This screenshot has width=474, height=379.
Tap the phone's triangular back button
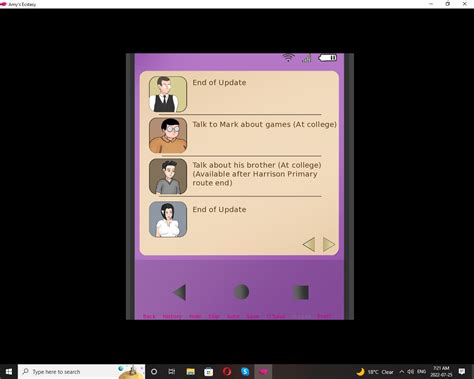coord(180,292)
